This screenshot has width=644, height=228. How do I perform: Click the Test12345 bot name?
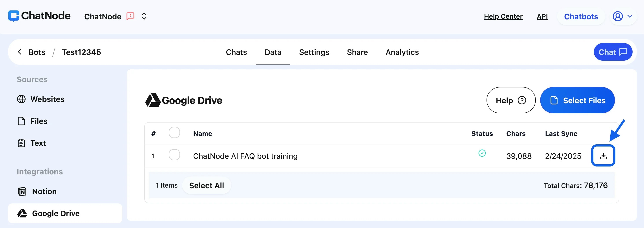[82, 52]
